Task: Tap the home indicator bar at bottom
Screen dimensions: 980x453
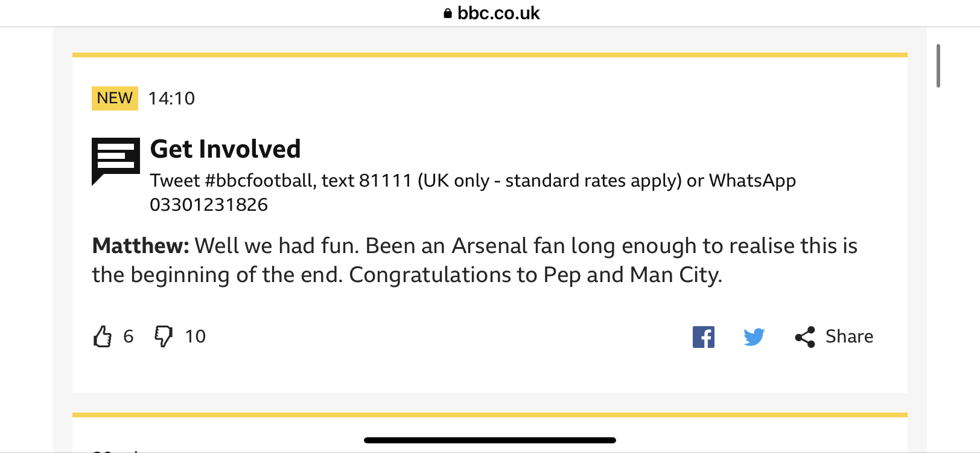Action: pyautogui.click(x=490, y=440)
